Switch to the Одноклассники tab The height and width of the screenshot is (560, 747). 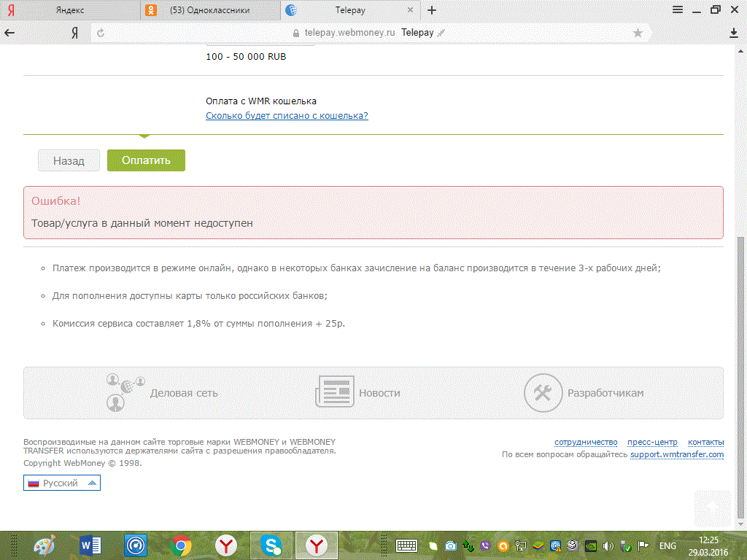coord(210,10)
